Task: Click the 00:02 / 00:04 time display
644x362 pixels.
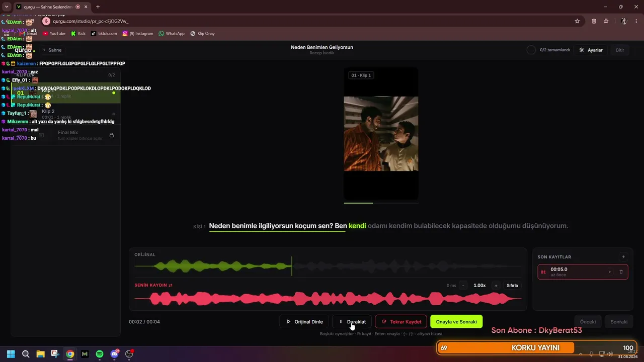Action: pos(144,322)
